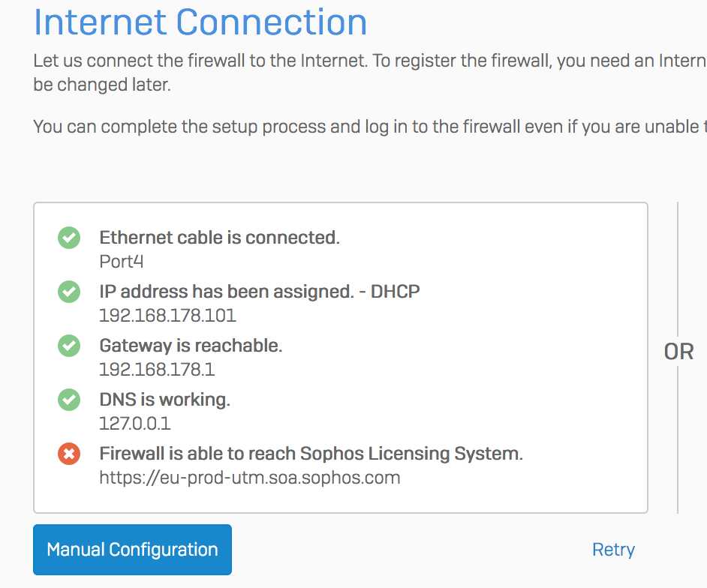Click green check icon beside DNS is working
707x588 pixels.
pos(69,400)
